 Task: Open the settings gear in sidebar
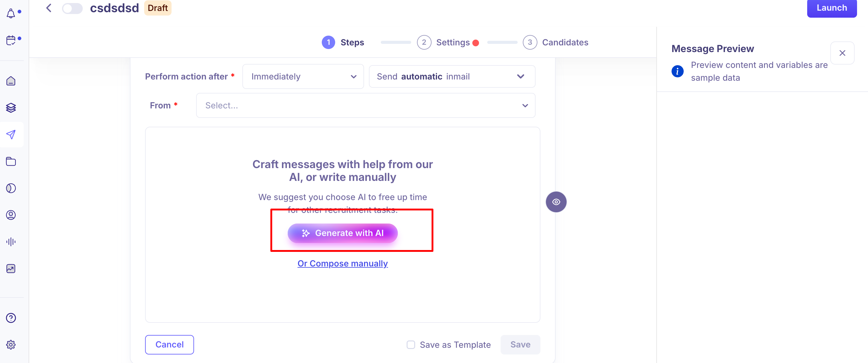point(11,344)
